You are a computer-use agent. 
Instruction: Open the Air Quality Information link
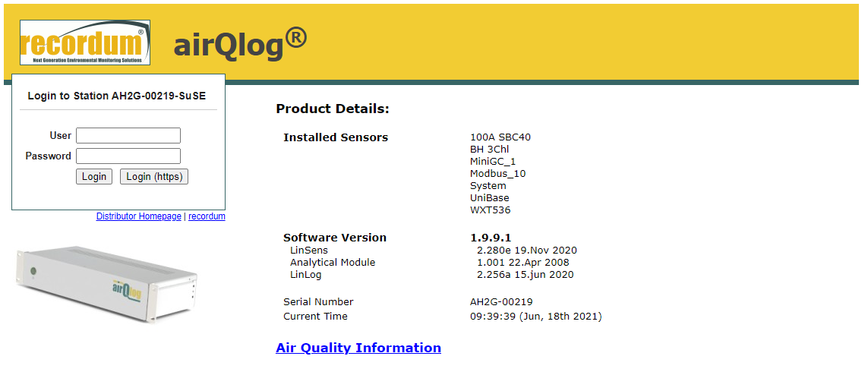point(358,348)
